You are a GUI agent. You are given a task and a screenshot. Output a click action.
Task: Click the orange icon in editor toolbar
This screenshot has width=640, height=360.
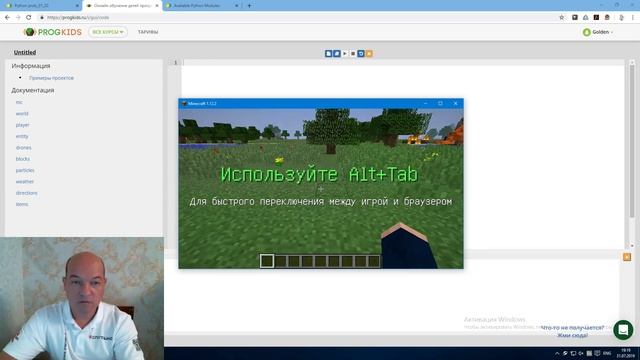tap(369, 53)
